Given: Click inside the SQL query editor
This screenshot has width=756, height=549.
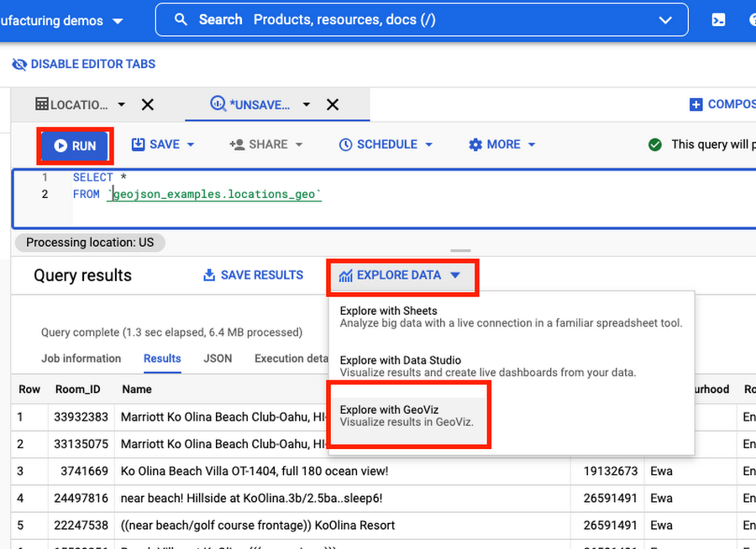Looking at the screenshot, I should pos(384,198).
